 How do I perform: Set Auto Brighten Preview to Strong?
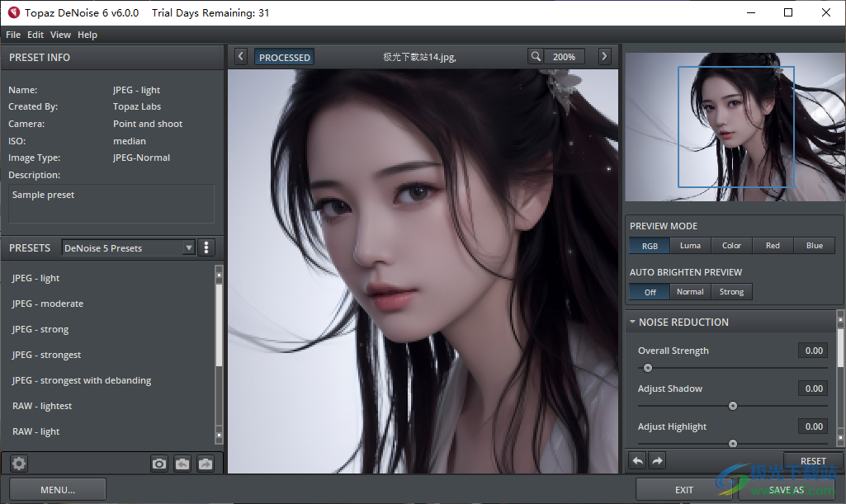click(730, 291)
